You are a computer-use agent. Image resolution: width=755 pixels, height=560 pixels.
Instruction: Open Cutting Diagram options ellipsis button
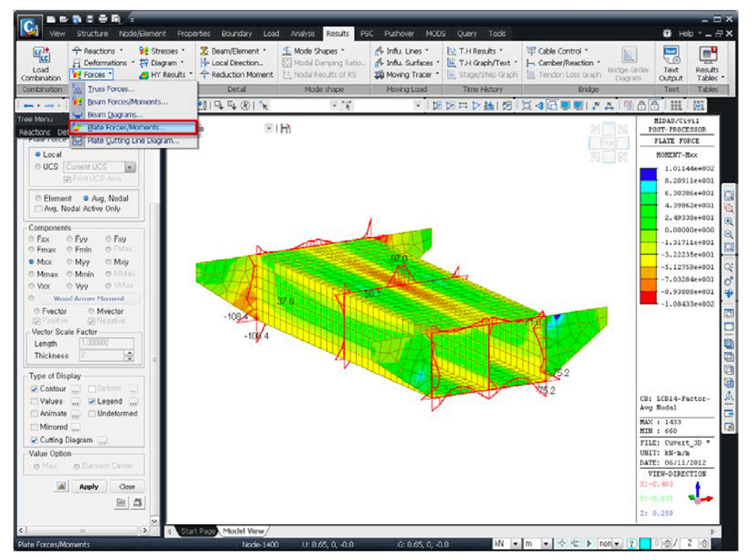(x=102, y=440)
